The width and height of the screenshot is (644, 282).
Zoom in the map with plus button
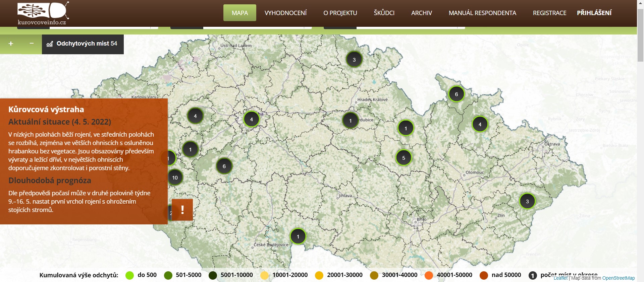coord(11,44)
